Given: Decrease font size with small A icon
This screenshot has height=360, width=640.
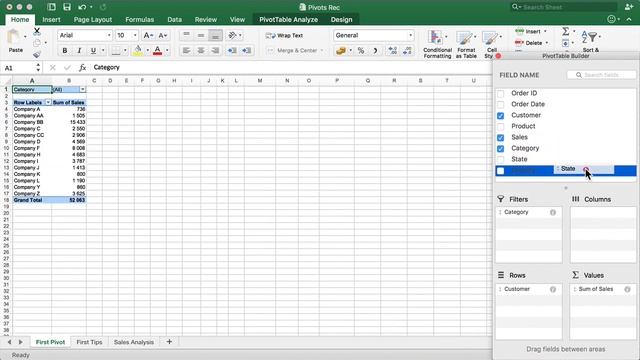Looking at the screenshot, I should 162,36.
